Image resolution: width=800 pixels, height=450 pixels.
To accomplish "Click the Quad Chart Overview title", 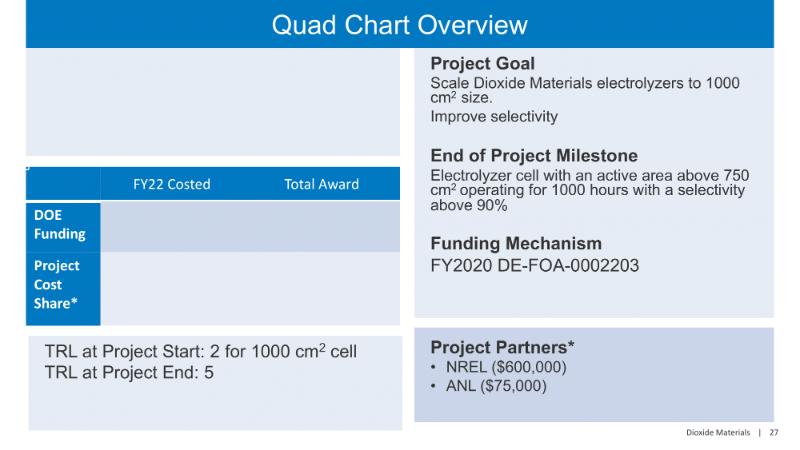I will pos(400,23).
